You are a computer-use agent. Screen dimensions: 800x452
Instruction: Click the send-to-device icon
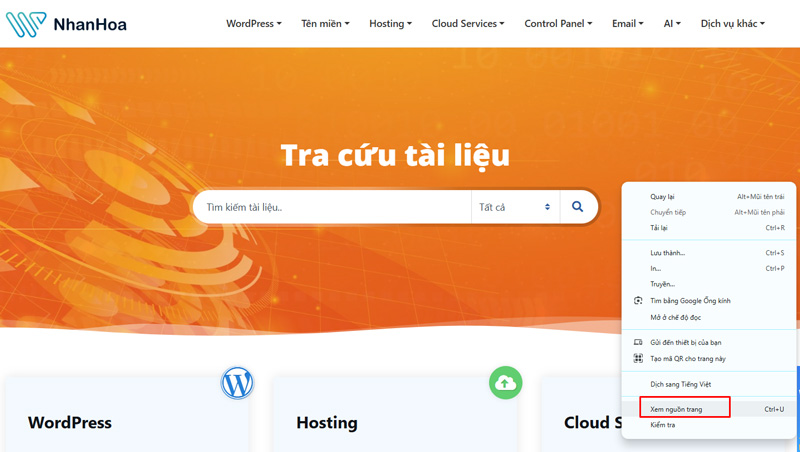coord(638,342)
